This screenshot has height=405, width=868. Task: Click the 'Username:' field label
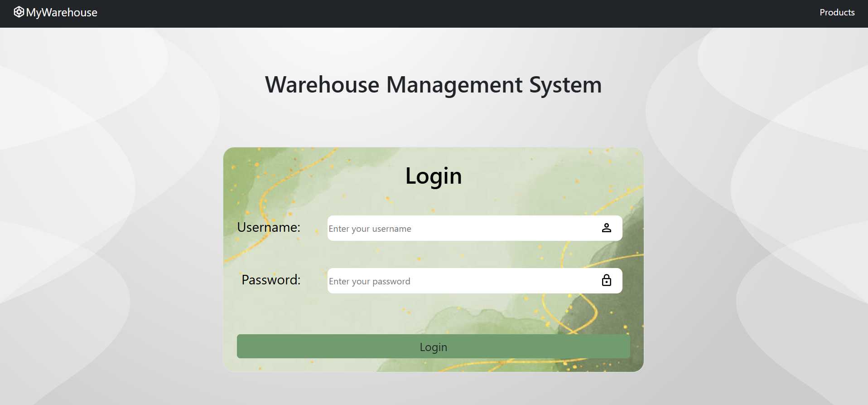[269, 227]
